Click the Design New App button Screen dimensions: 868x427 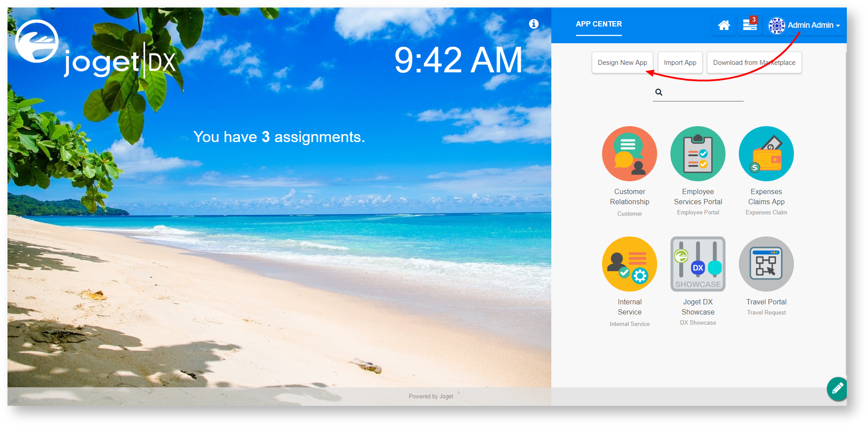(x=622, y=63)
